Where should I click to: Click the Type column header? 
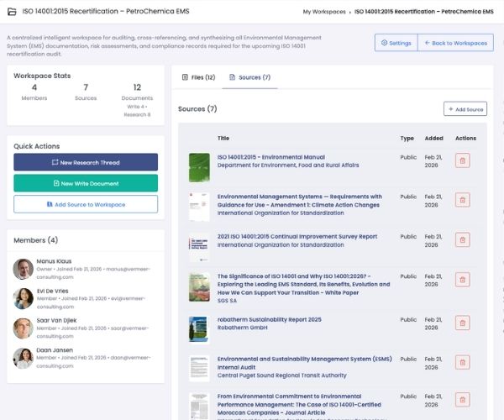coord(407,138)
